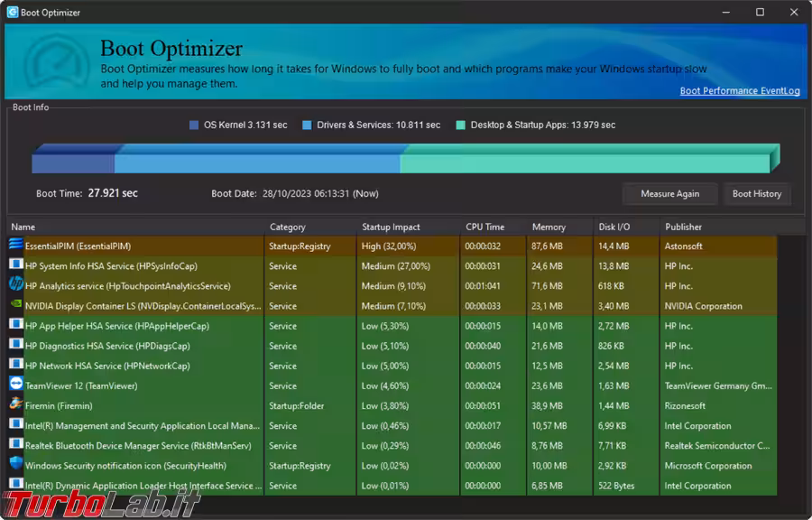
Task: Click the EssentialPIM program icon
Action: (15, 246)
